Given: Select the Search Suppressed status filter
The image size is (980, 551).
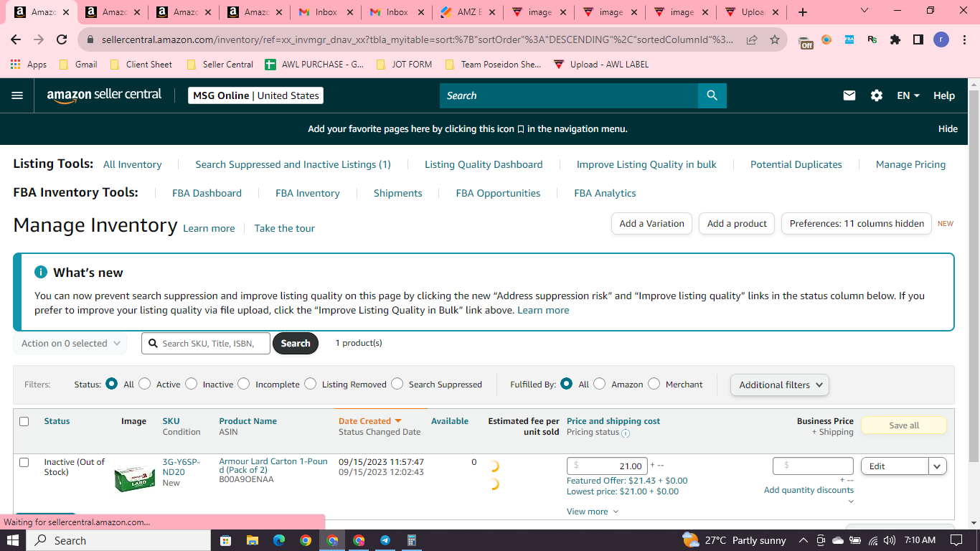Looking at the screenshot, I should coord(397,384).
